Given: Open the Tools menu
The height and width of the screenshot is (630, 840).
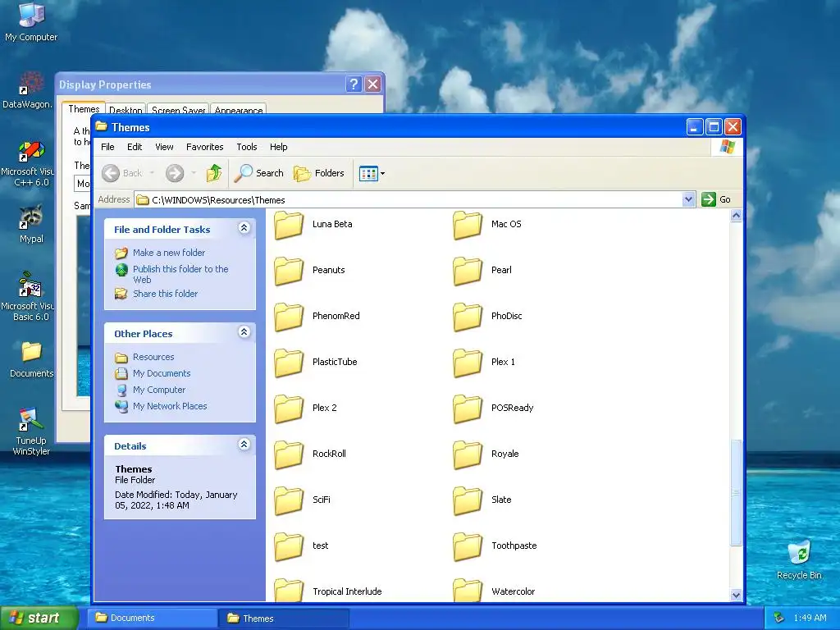Looking at the screenshot, I should click(246, 147).
